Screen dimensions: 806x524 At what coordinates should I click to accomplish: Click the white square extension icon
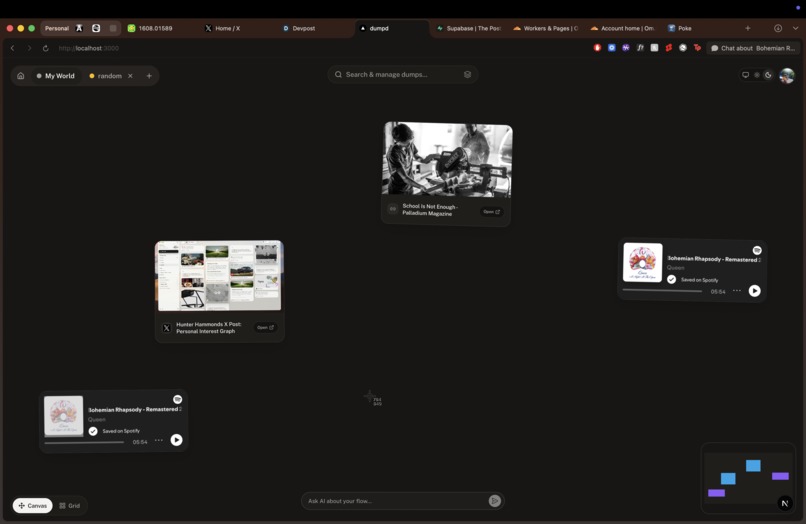654,48
